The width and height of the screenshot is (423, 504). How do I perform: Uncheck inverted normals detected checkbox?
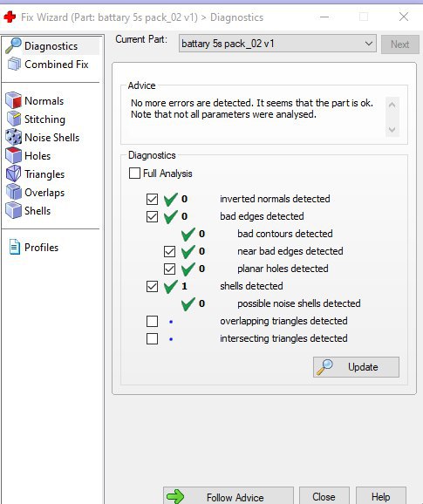152,199
